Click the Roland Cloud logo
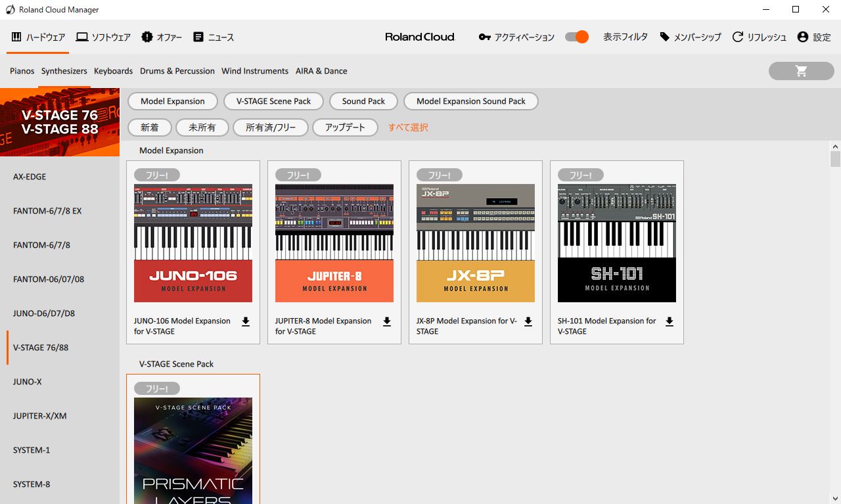 click(x=420, y=37)
